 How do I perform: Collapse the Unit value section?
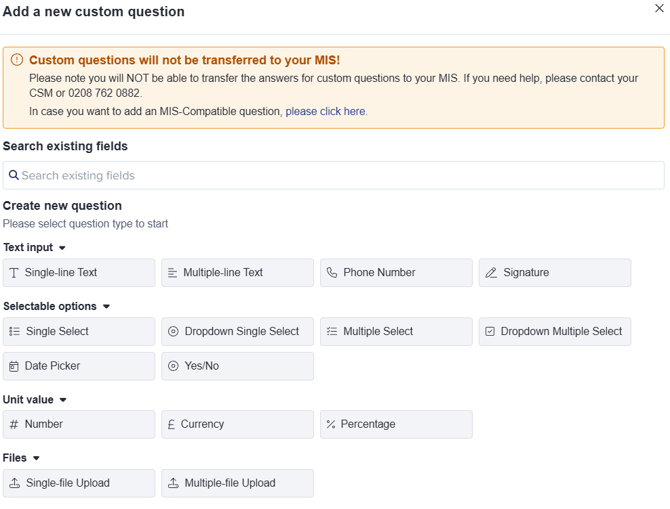point(63,400)
